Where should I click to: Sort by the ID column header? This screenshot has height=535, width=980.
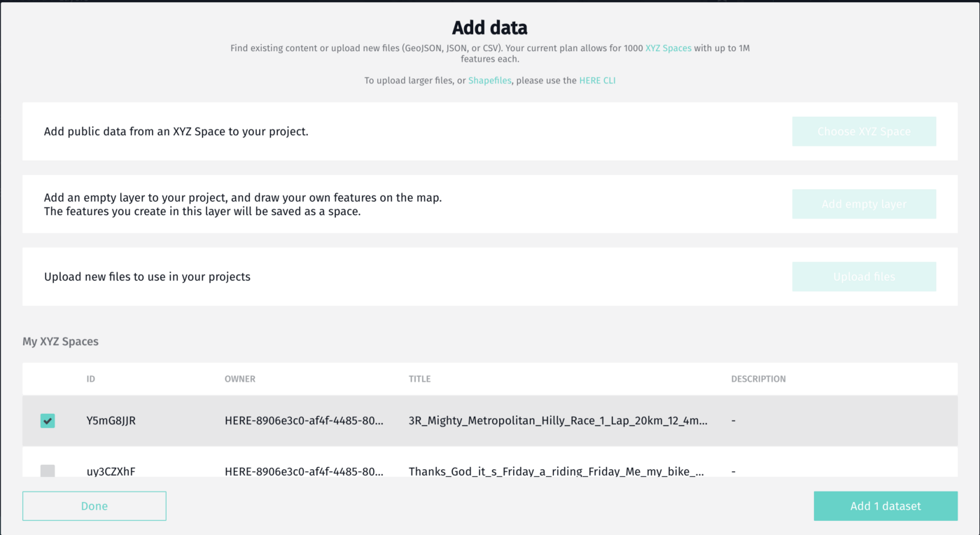tap(91, 379)
